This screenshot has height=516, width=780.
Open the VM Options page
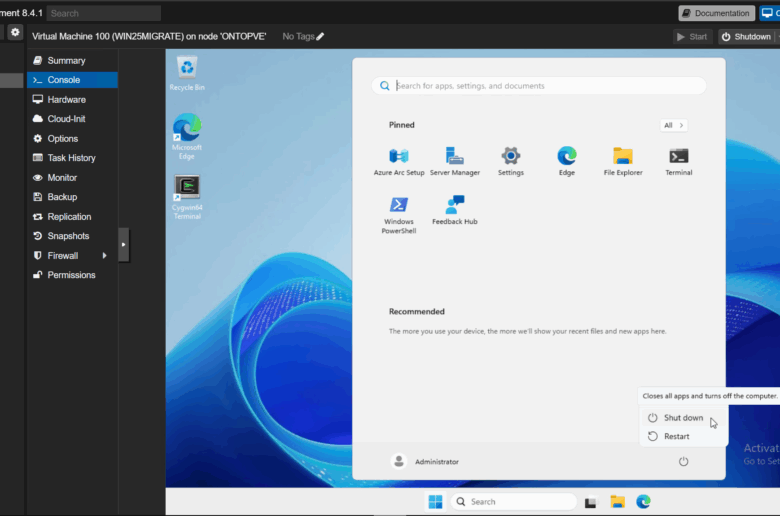[72, 138]
